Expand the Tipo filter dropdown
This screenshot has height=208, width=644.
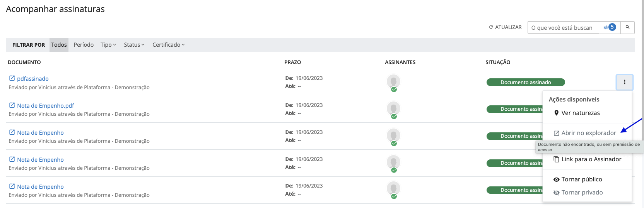(x=108, y=45)
